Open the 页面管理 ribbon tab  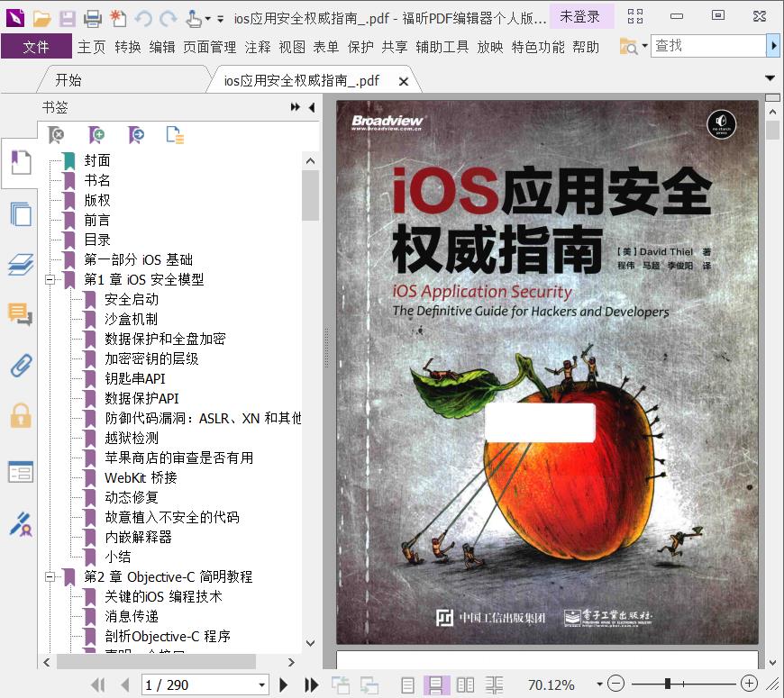pos(209,47)
